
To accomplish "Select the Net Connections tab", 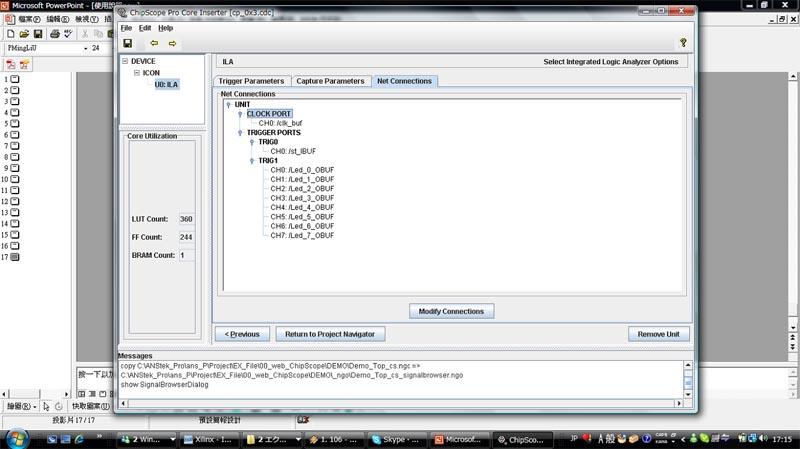I will click(x=404, y=81).
